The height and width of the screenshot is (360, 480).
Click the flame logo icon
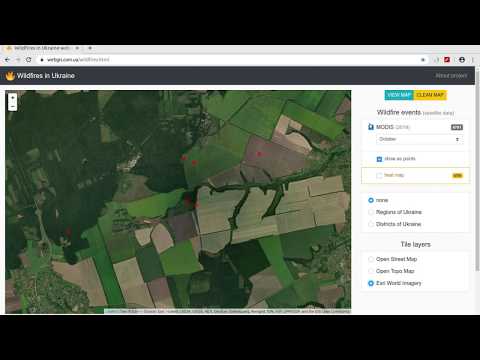(10, 76)
